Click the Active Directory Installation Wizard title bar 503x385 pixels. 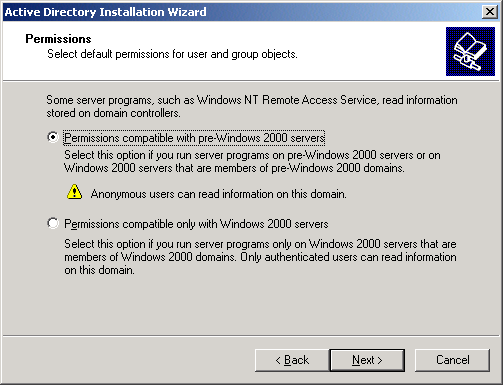[x=233, y=12]
